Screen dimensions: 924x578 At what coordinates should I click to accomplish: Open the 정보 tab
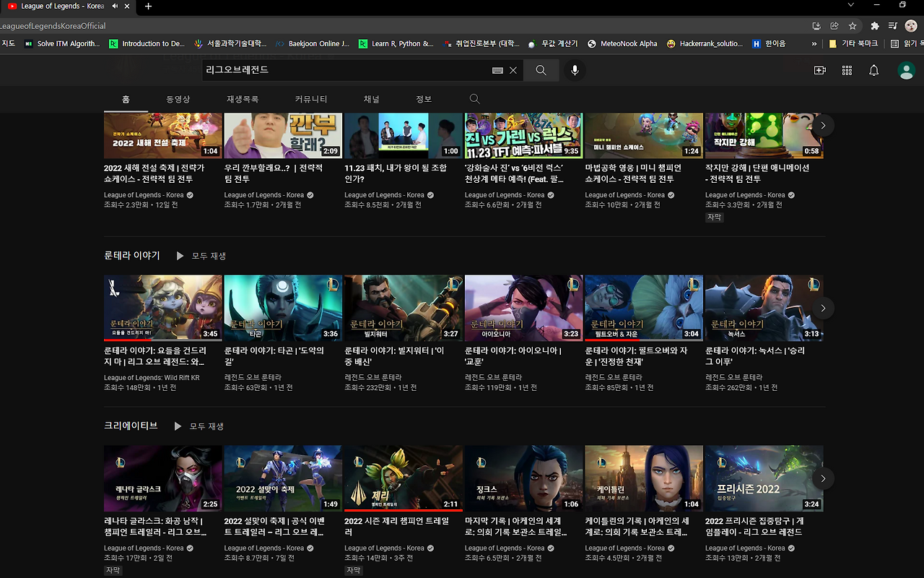[x=424, y=99]
